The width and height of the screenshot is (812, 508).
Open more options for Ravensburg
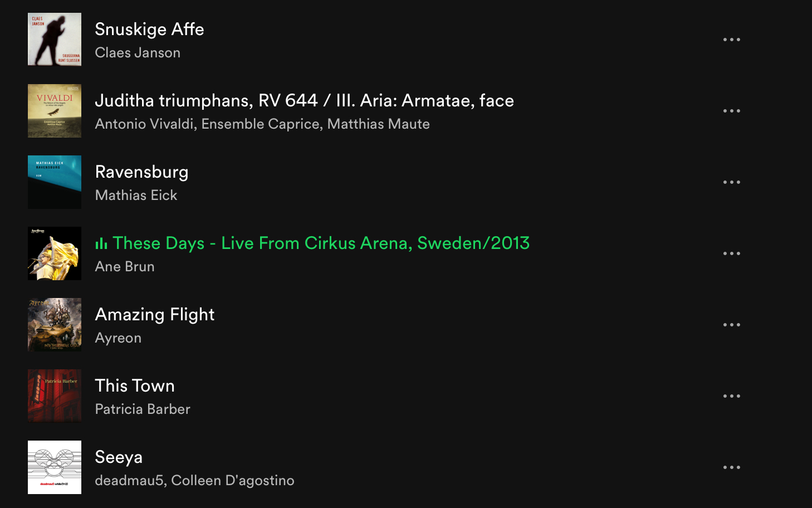tap(731, 182)
